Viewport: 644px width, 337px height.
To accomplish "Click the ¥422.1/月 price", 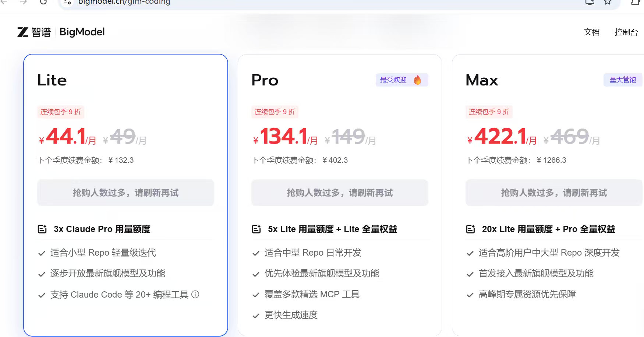I will (x=502, y=137).
